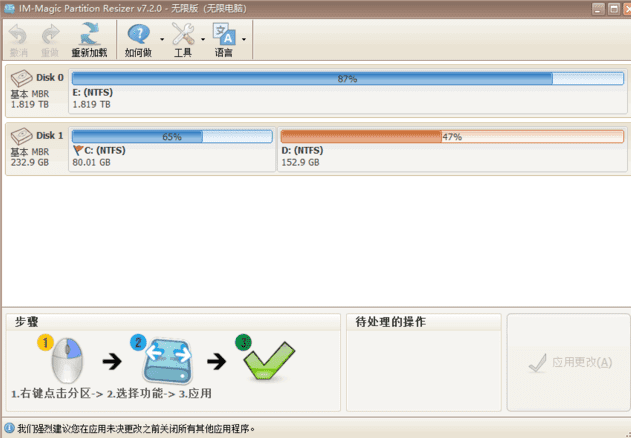Open the 如何做 help icon
This screenshot has height=438, width=631.
point(138,34)
